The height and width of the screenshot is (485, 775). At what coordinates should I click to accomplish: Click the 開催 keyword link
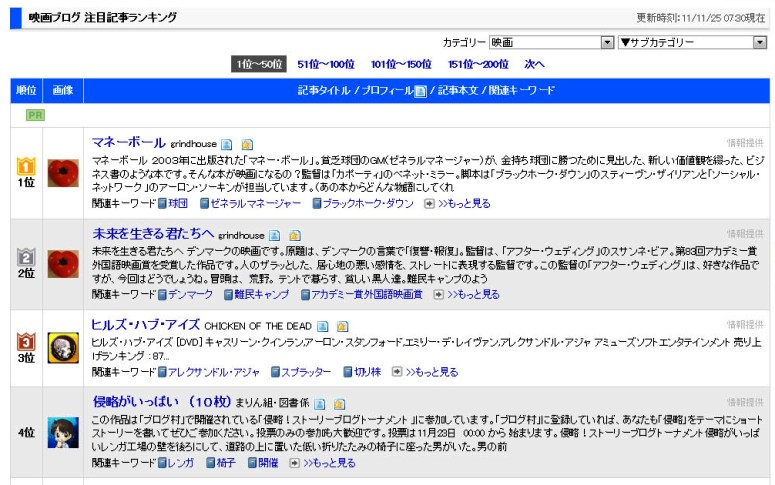tap(268, 463)
